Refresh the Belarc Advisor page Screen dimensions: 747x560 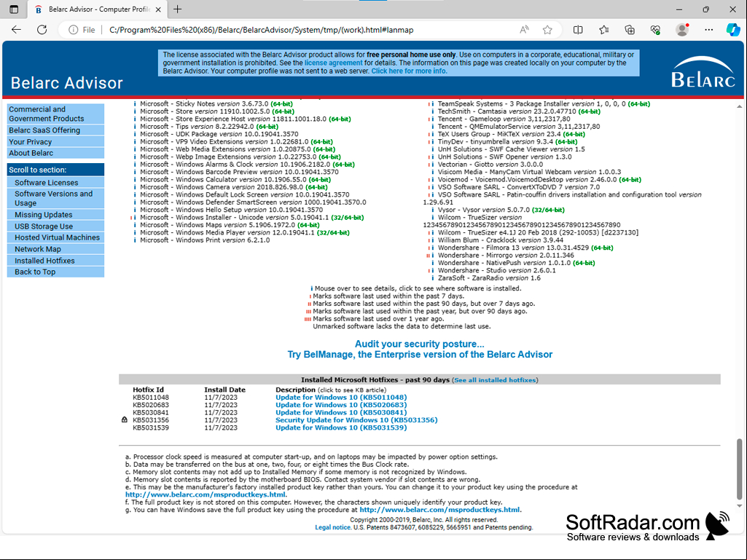(42, 30)
